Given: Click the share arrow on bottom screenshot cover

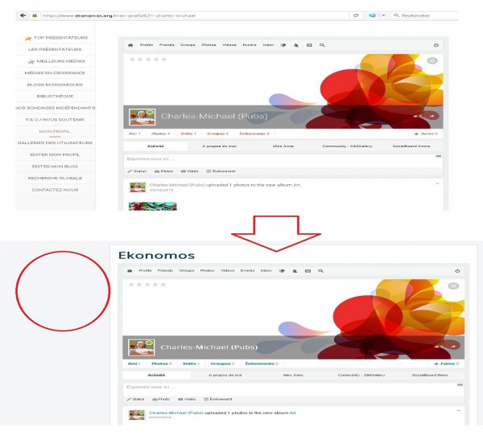Looking at the screenshot, I should 453,346.
